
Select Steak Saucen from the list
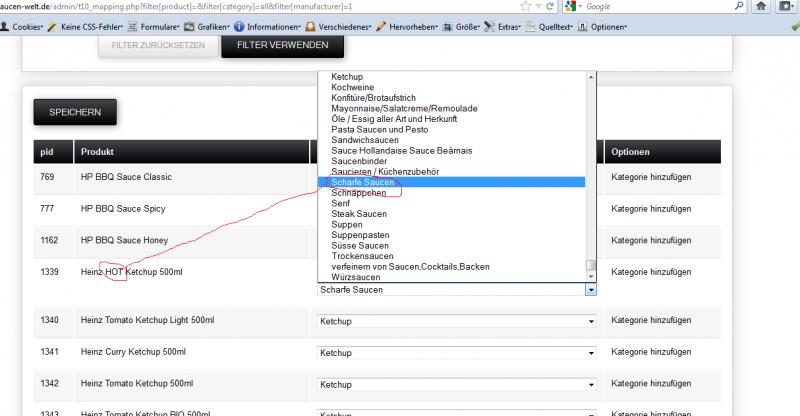(x=359, y=214)
